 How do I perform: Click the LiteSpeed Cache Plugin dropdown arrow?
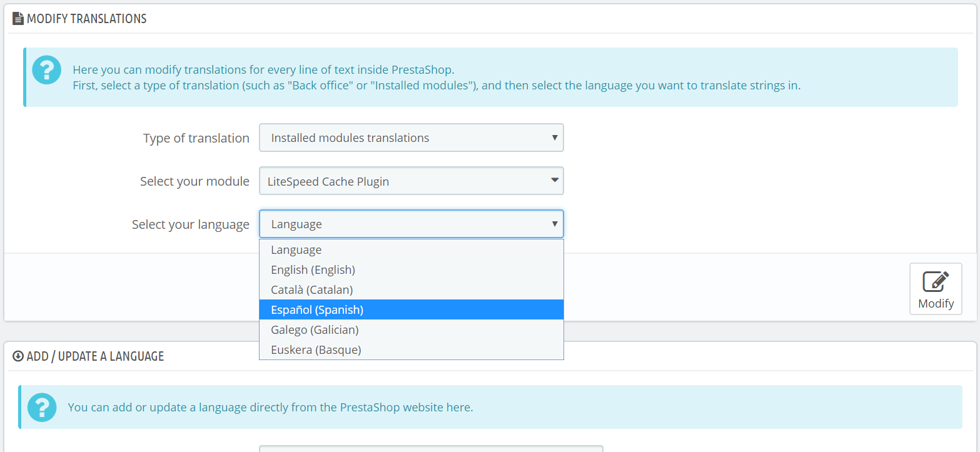click(x=554, y=181)
